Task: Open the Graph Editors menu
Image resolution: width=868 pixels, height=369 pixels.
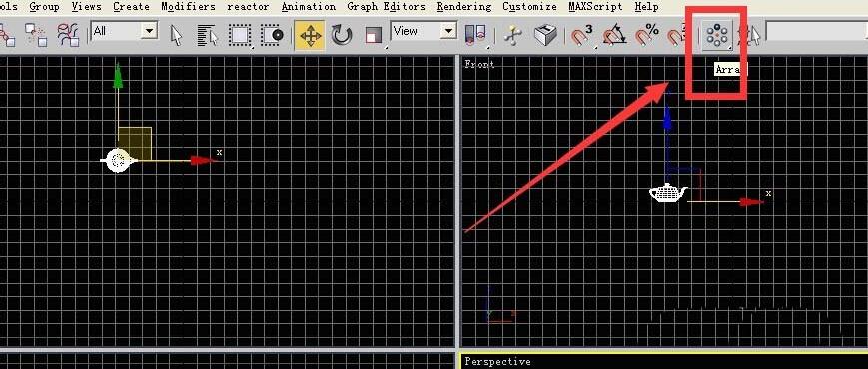Action: point(387,7)
